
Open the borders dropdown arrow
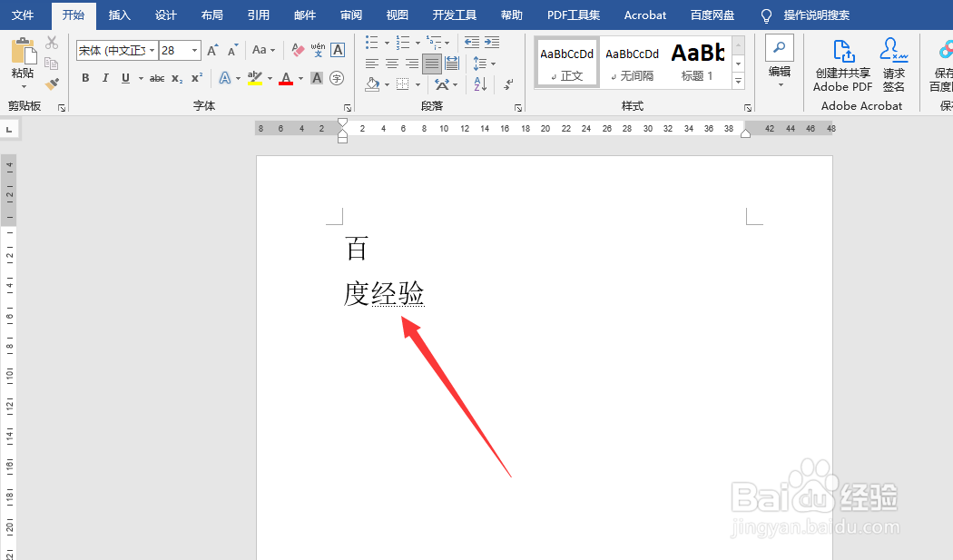pos(418,84)
